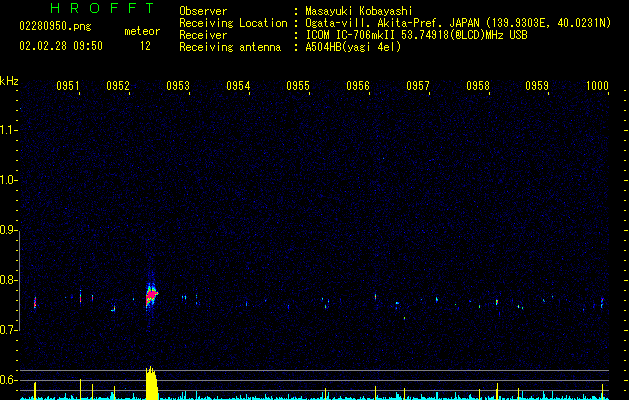Click the "meteor" label

(142, 31)
